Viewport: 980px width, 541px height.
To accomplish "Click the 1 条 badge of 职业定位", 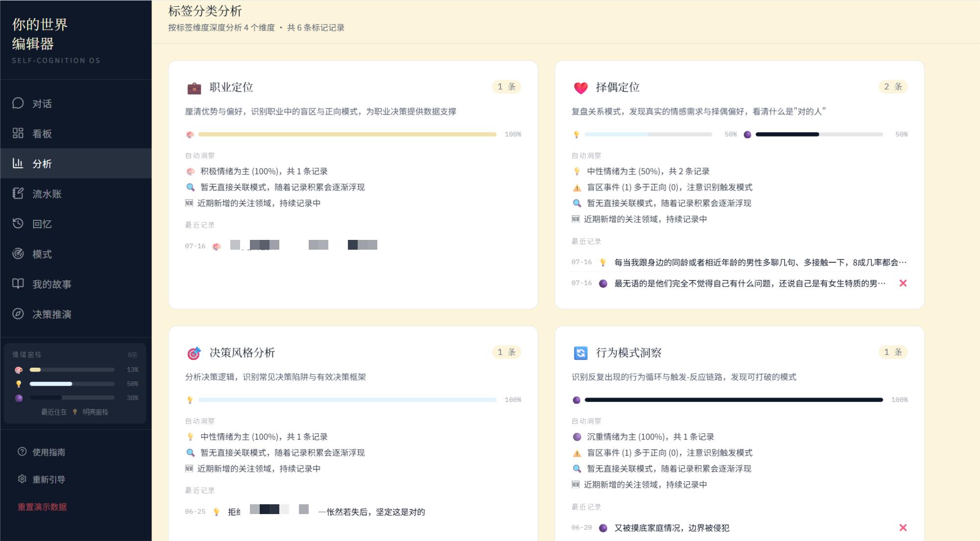I will (506, 87).
